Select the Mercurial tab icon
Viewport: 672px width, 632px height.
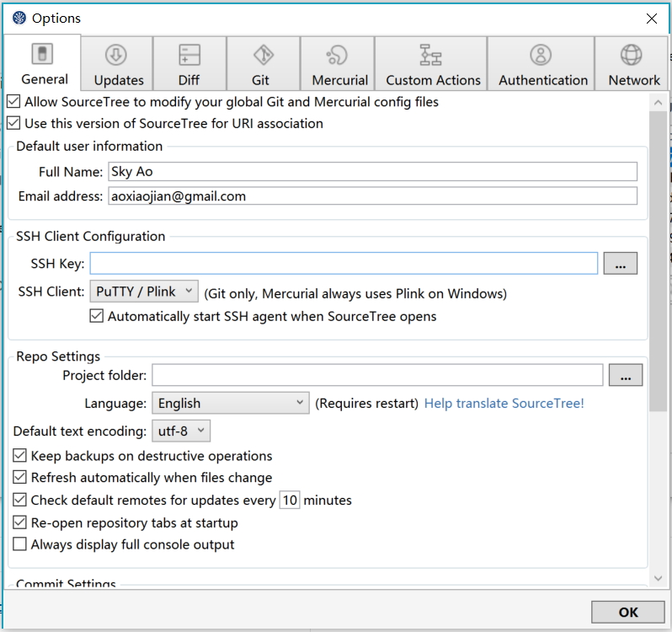click(x=339, y=55)
